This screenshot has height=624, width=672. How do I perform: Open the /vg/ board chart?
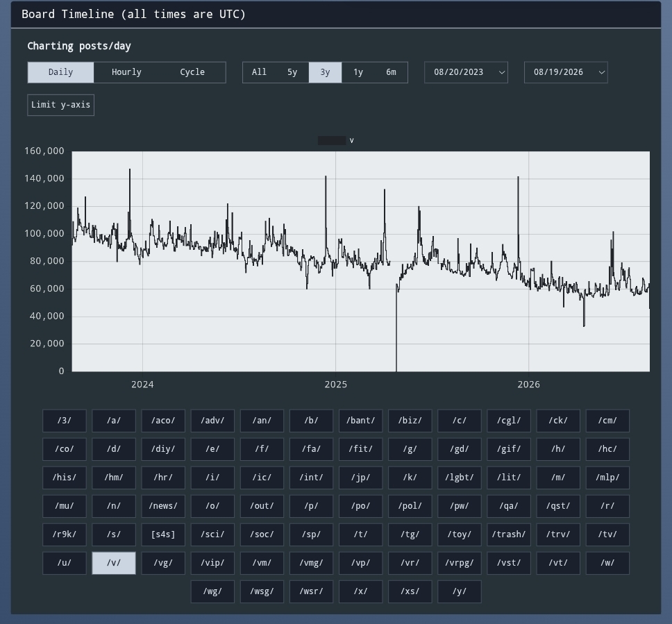[x=163, y=563]
